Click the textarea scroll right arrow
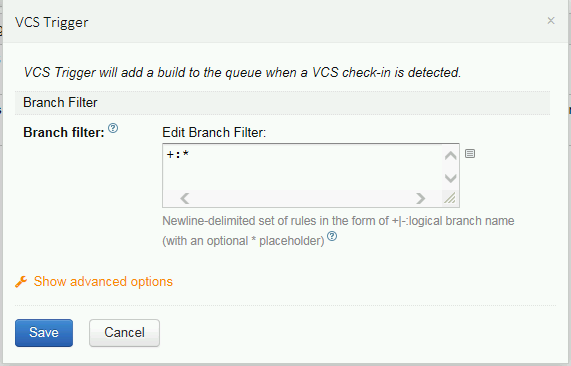Screen dimensions: 571x366 [x=421, y=198]
